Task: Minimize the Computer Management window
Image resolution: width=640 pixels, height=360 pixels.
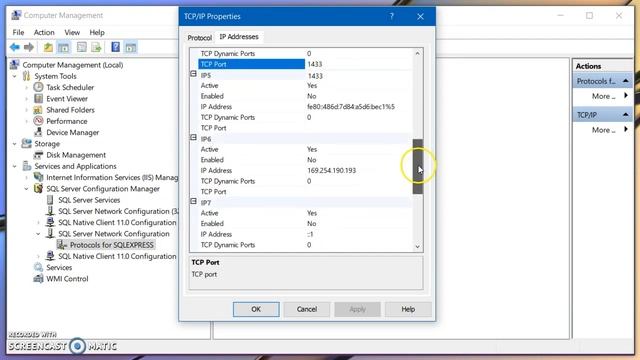Action: (560, 16)
